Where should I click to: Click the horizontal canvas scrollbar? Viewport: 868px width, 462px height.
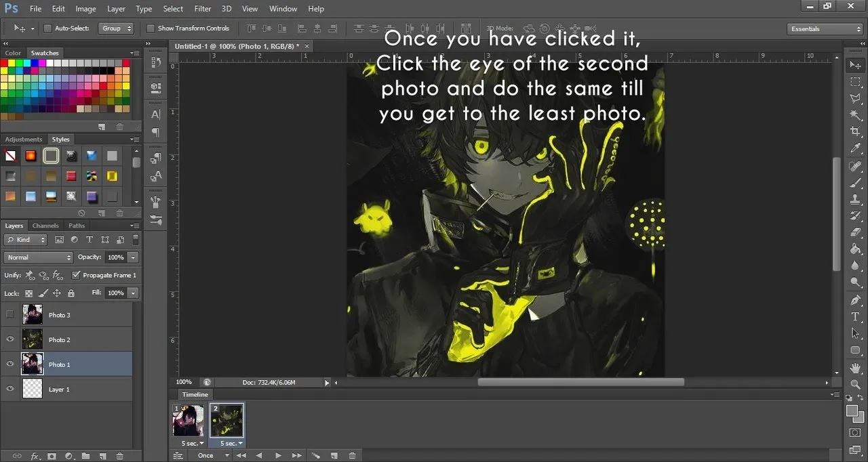tap(580, 382)
